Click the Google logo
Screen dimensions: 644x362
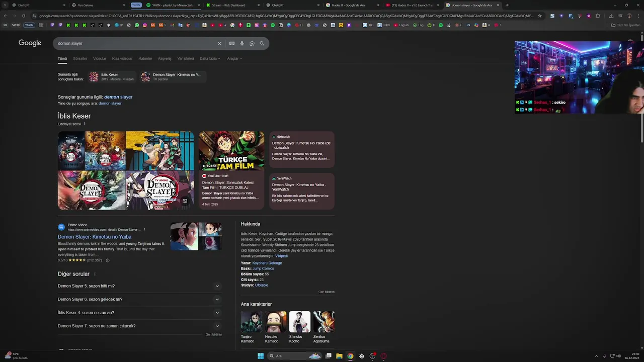(30, 43)
